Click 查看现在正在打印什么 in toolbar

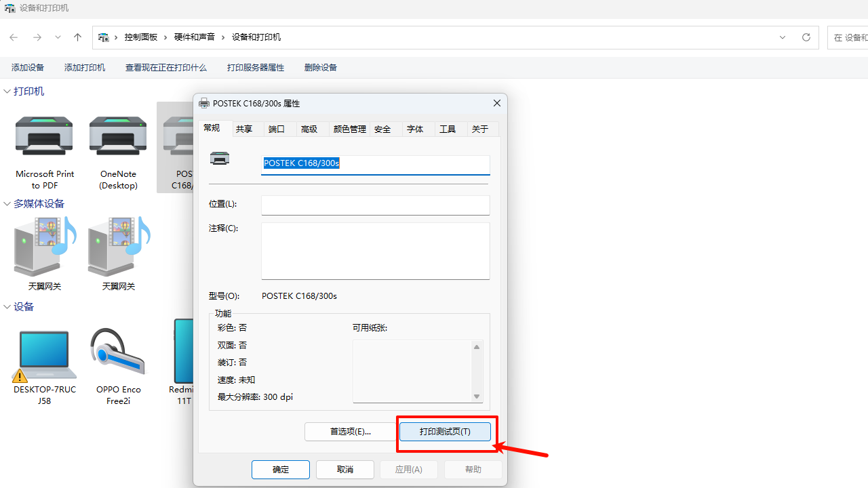(x=166, y=68)
